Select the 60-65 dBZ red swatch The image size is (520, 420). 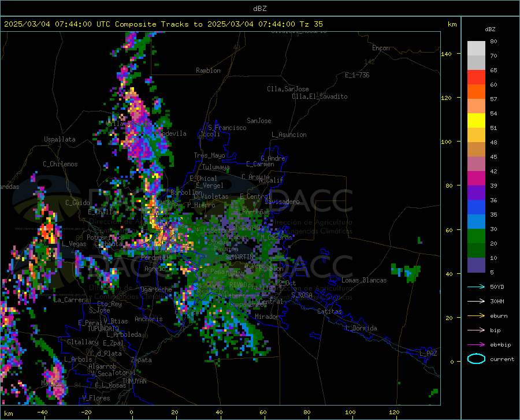(x=476, y=77)
